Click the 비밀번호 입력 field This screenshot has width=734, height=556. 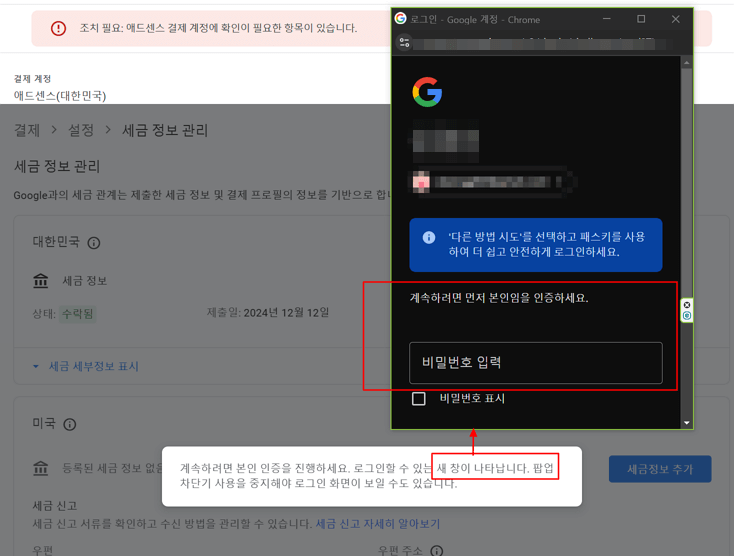click(536, 363)
